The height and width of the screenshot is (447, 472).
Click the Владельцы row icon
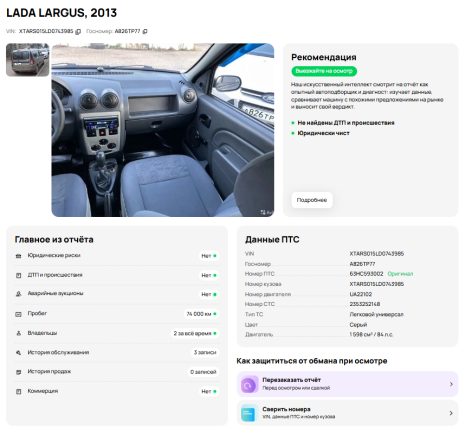[19, 333]
